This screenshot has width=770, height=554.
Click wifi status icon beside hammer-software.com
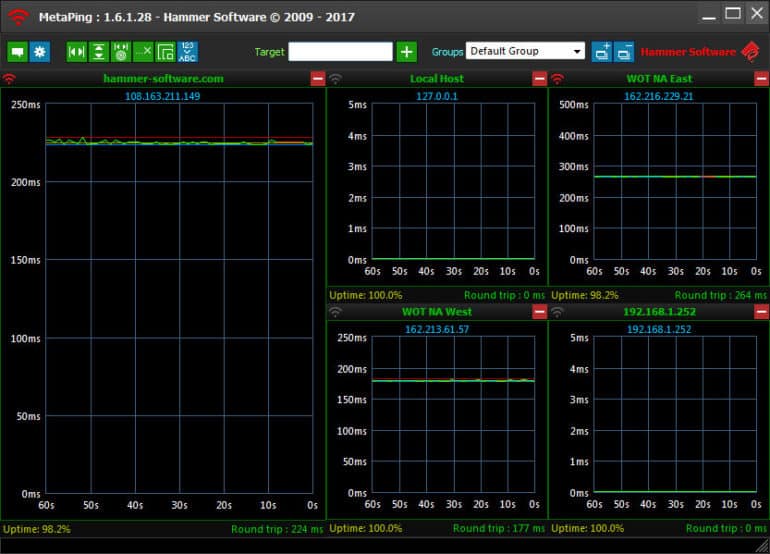click(x=9, y=79)
